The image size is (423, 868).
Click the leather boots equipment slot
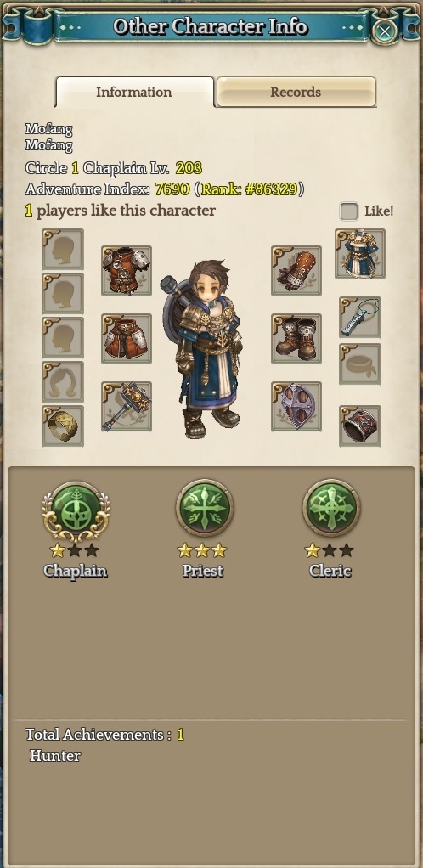296,339
